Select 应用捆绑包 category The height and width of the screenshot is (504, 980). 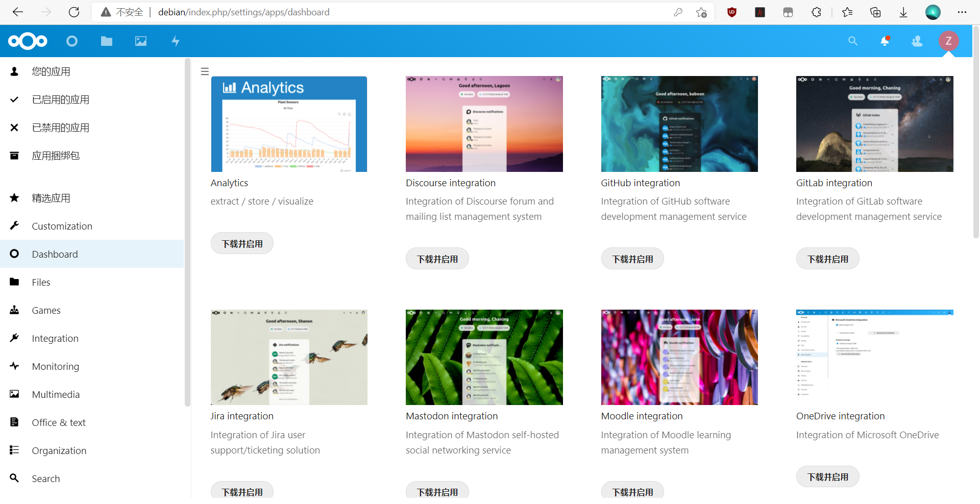[x=92, y=156]
